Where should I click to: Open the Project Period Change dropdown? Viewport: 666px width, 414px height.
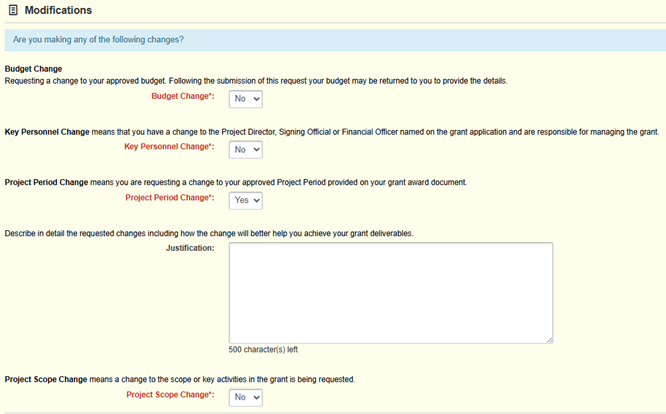click(x=246, y=200)
